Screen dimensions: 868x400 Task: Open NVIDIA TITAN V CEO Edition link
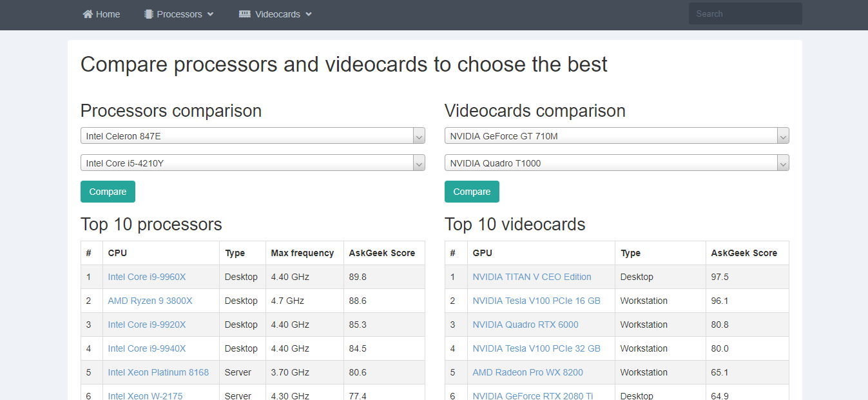point(532,277)
